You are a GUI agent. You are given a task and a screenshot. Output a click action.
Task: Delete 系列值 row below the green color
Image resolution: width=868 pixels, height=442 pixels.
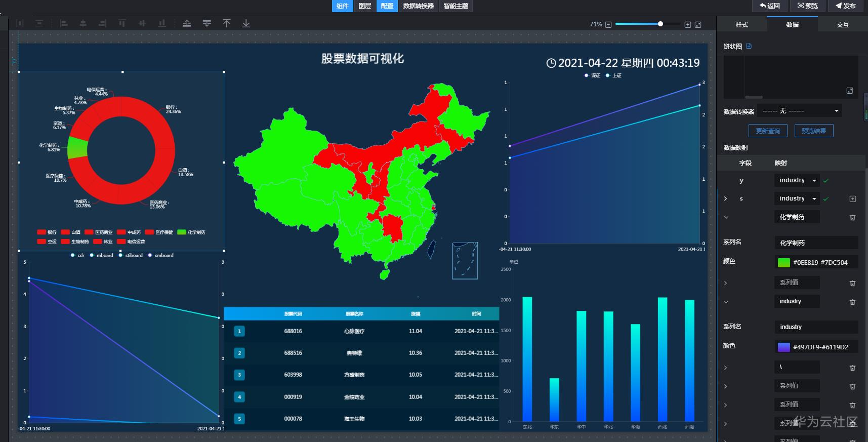(852, 284)
